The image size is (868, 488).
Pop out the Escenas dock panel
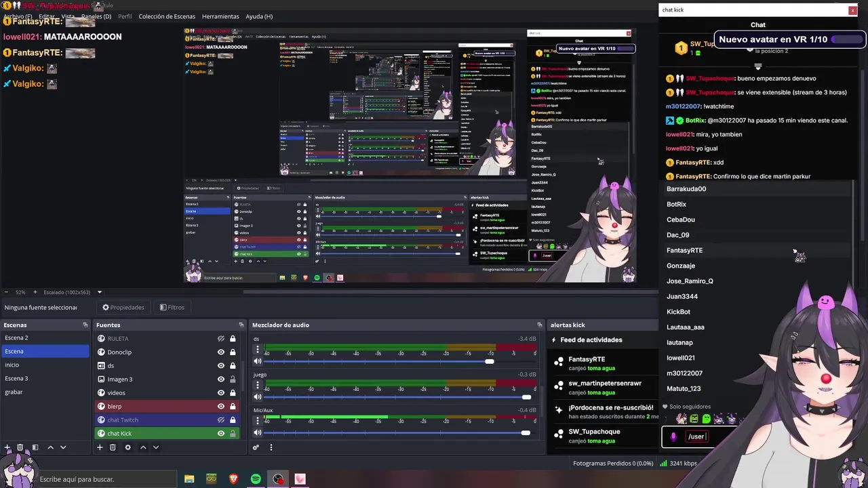click(x=85, y=325)
